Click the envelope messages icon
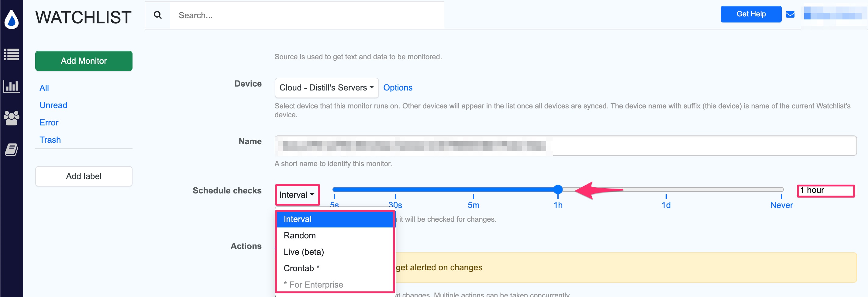The width and height of the screenshot is (868, 297). (790, 14)
